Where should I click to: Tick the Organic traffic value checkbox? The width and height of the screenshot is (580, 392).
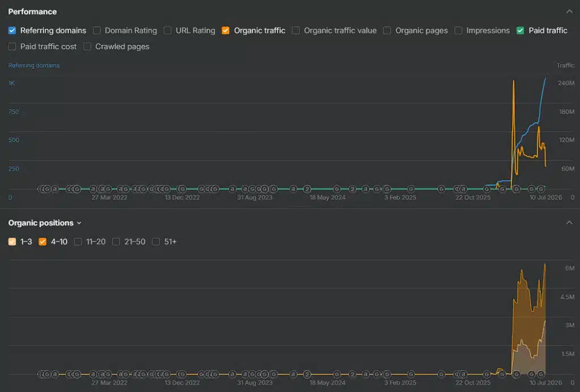(x=296, y=31)
